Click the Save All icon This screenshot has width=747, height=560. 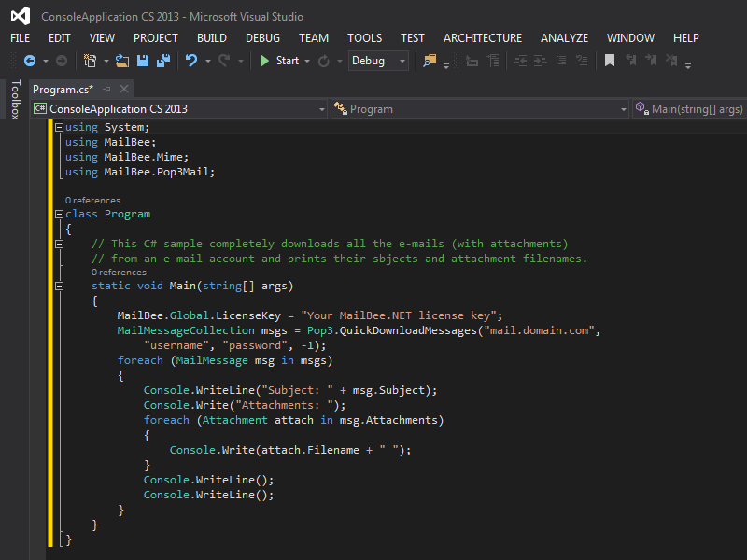click(x=162, y=61)
